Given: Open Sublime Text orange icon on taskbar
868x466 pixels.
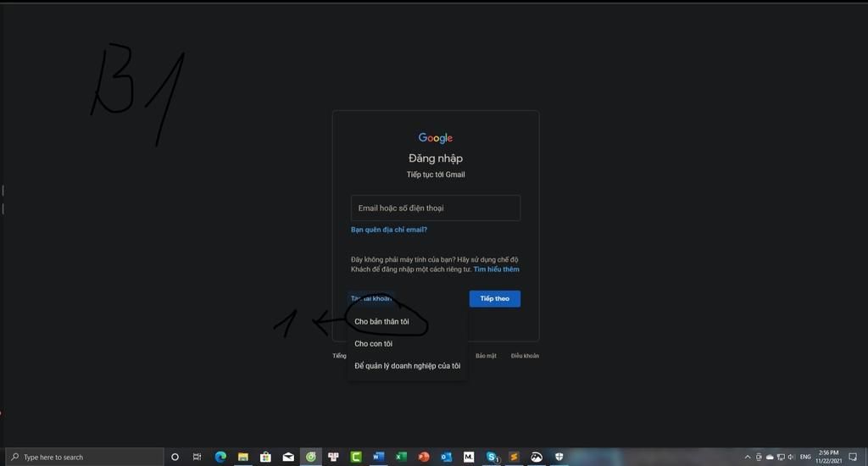Looking at the screenshot, I should [514, 458].
